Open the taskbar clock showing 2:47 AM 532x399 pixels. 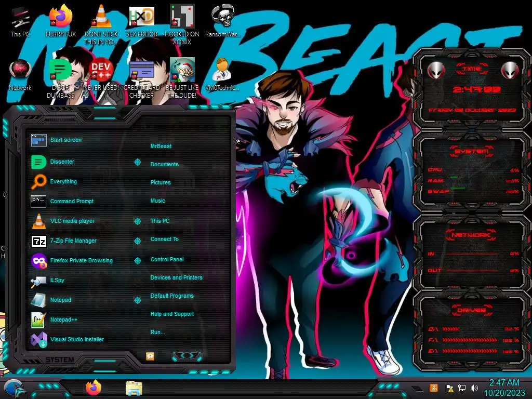click(504, 388)
